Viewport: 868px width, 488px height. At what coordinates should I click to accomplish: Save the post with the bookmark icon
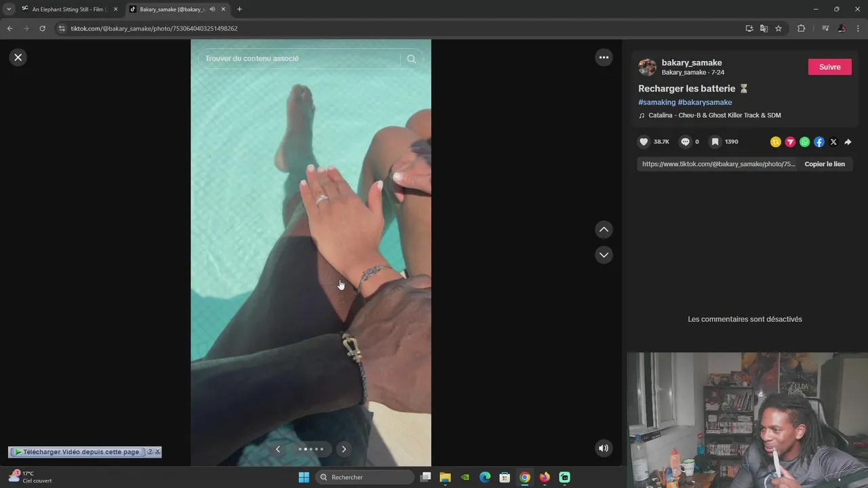(x=715, y=142)
